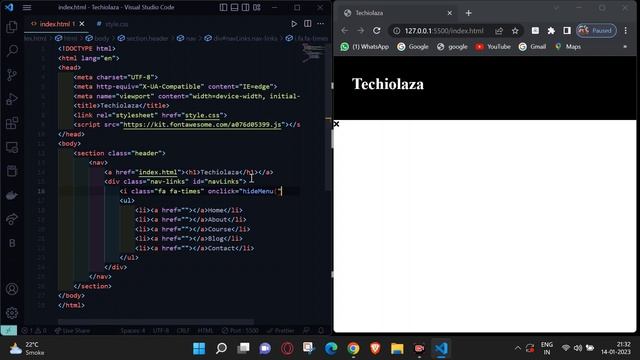Image resolution: width=640 pixels, height=360 pixels.
Task: Open Chrome three-dot menu
Action: pyautogui.click(x=626, y=31)
